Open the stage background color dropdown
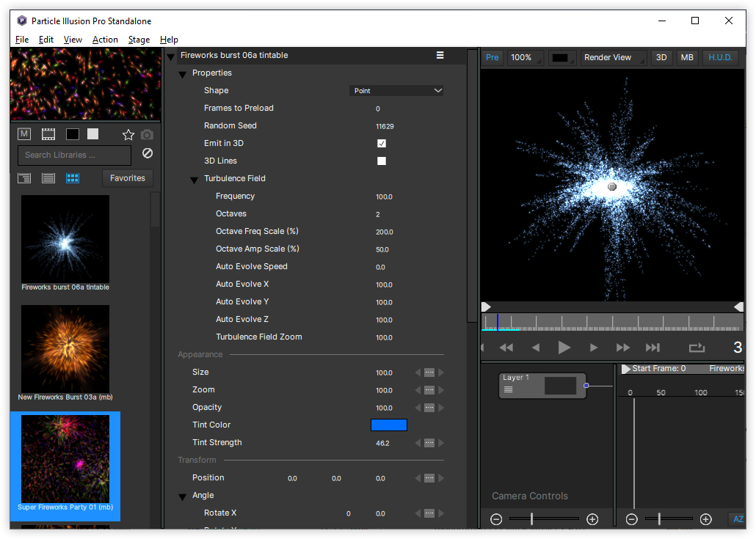The image size is (756, 539). pyautogui.click(x=562, y=57)
